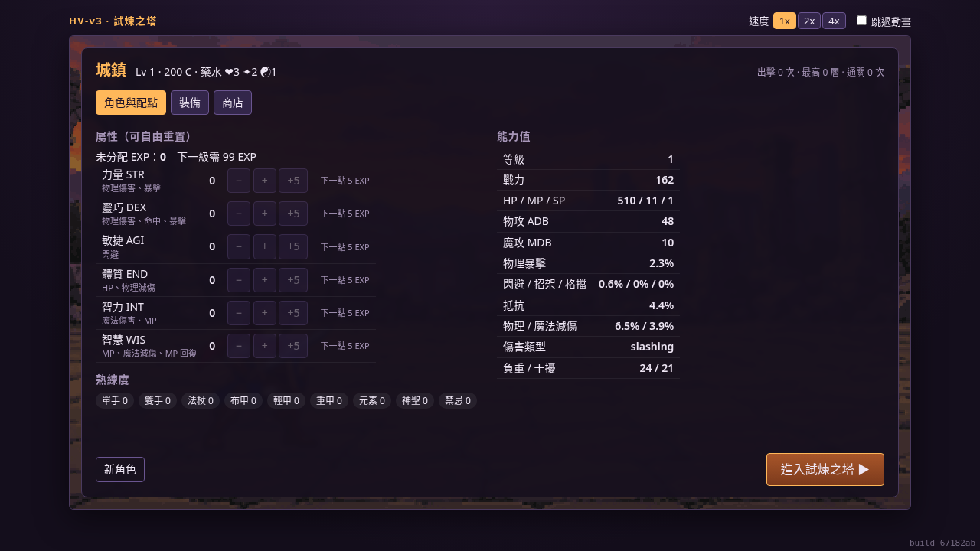980x551 pixels.
Task: Select the 元素 0 proficiency chip
Action: point(372,400)
